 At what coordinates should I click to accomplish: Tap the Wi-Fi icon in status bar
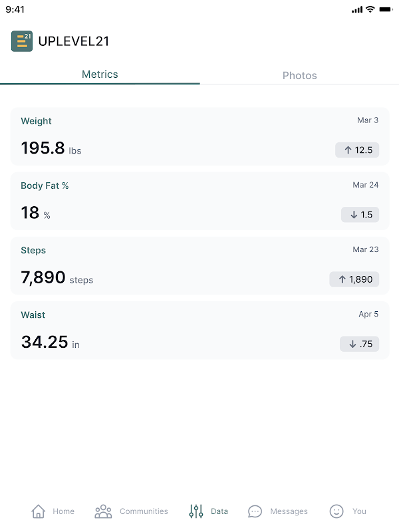tap(370, 9)
